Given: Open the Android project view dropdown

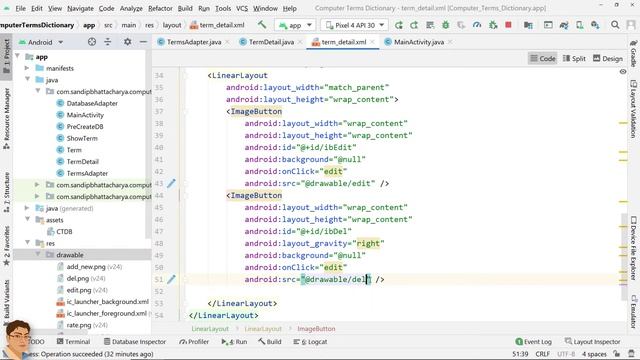Looking at the screenshot, I should pos(41,42).
